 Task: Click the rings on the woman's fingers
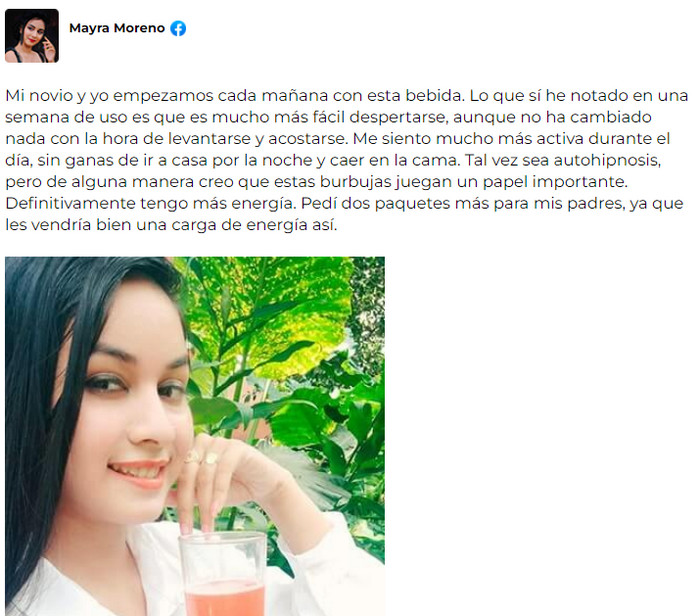[201, 458]
